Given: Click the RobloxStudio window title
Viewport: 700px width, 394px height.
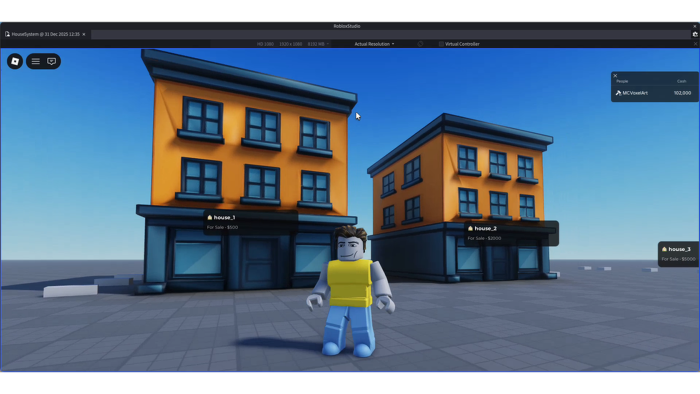Looking at the screenshot, I should pyautogui.click(x=347, y=26).
